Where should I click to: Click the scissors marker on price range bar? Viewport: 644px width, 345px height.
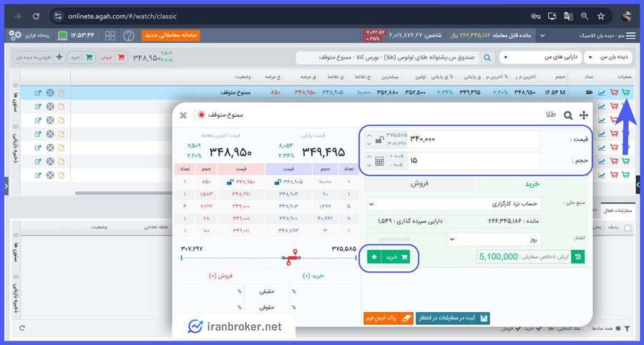(291, 258)
